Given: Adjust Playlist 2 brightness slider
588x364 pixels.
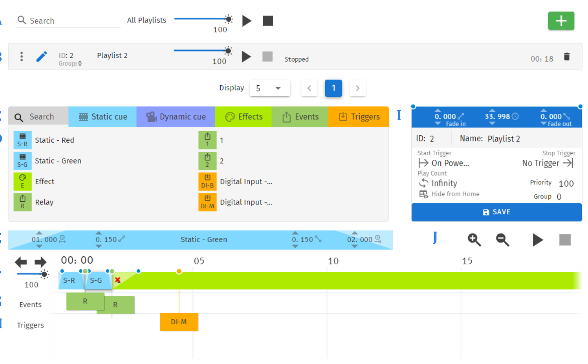Looking at the screenshot, I should 203,51.
